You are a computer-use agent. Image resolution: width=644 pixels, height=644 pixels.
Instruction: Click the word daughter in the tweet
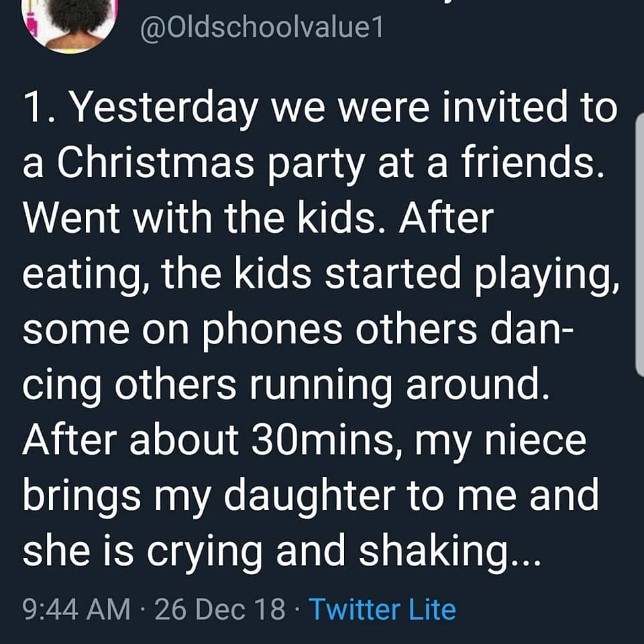[x=309, y=497]
